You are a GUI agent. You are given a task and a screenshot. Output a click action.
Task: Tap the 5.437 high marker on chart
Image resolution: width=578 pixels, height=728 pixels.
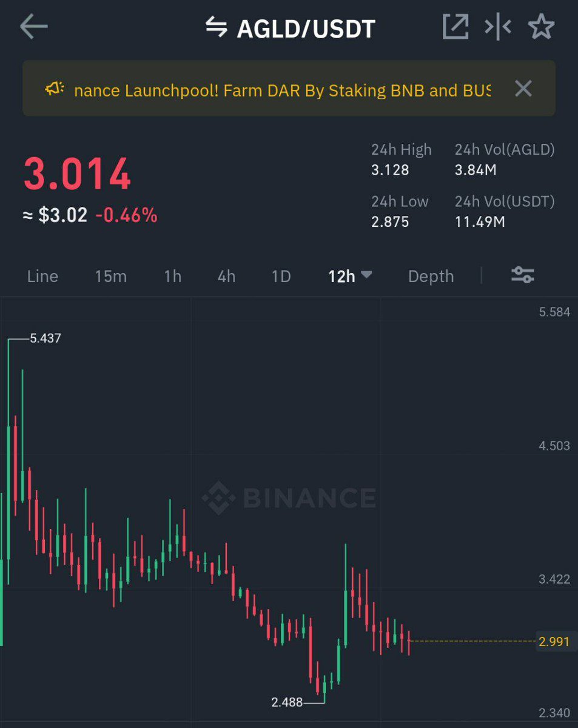[x=45, y=339]
